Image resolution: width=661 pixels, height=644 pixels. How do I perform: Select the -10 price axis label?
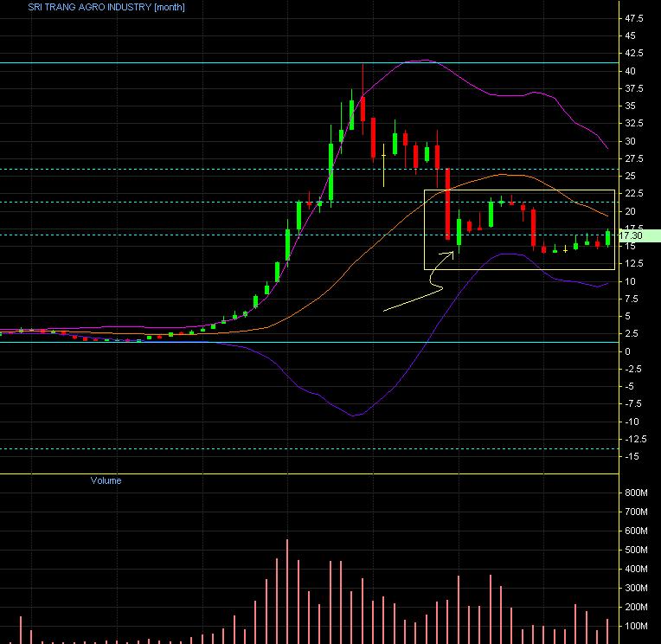click(632, 422)
